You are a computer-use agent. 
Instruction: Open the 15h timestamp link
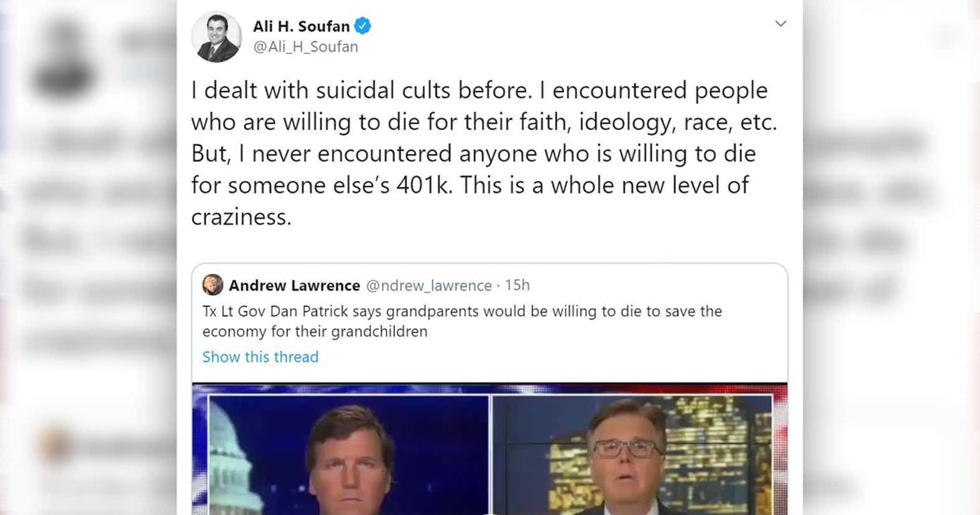[x=517, y=285]
